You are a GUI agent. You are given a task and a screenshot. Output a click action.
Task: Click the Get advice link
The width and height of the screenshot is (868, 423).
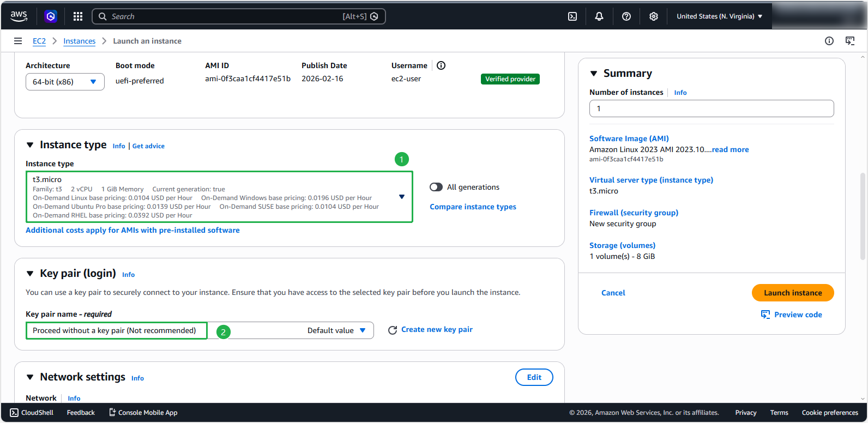point(148,146)
